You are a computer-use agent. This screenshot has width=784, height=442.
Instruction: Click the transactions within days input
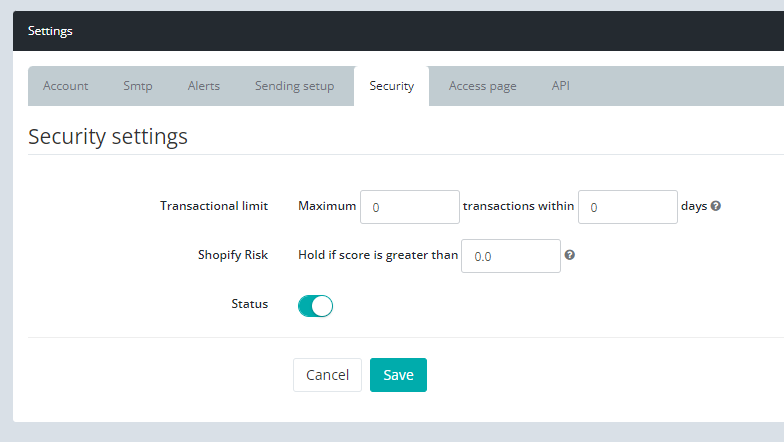628,207
